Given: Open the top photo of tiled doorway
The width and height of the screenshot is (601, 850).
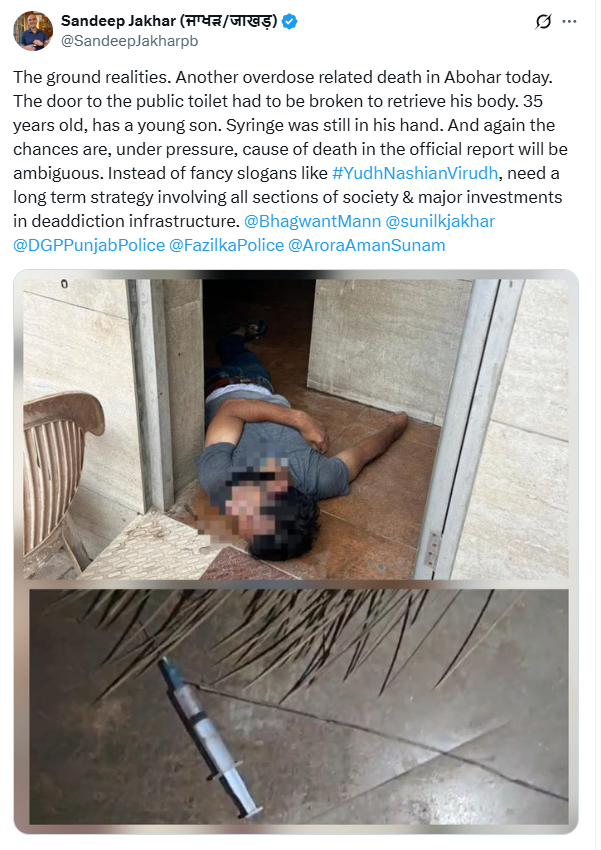Looking at the screenshot, I should tap(296, 429).
